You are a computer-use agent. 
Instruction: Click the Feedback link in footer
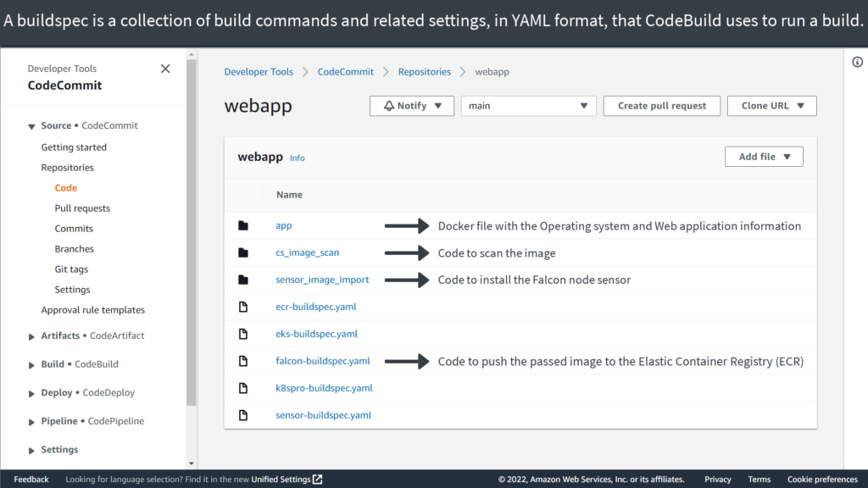31,480
